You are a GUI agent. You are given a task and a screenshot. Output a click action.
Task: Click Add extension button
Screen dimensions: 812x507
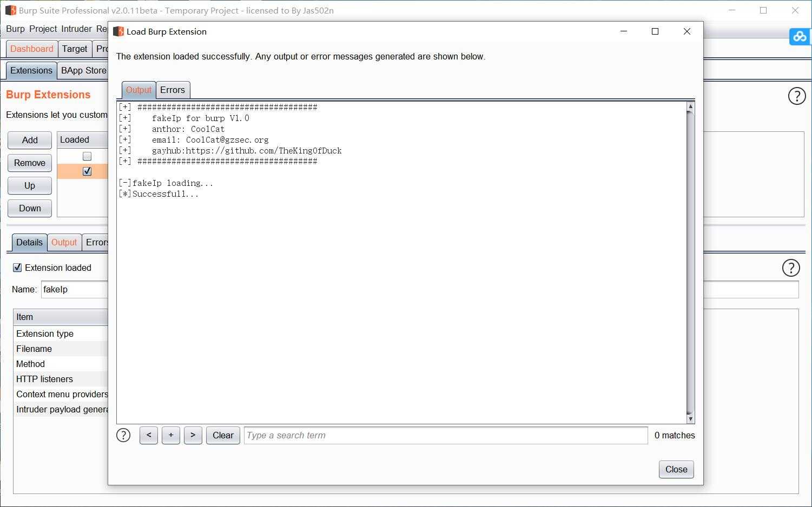[x=30, y=140]
